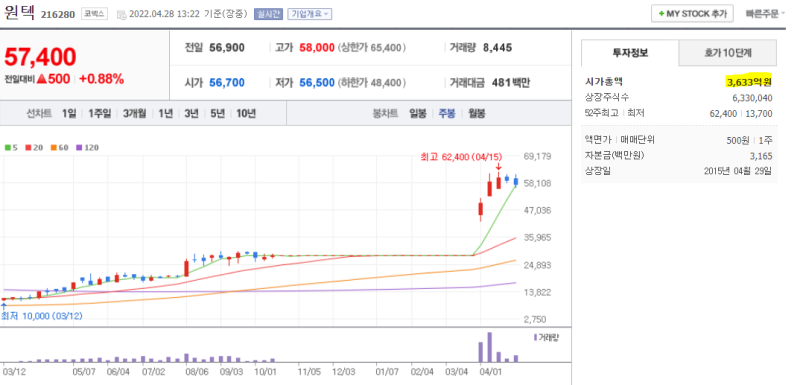800x385 pixels.
Task: Click the orange 60-day moving average legend
Action: [x=59, y=147]
